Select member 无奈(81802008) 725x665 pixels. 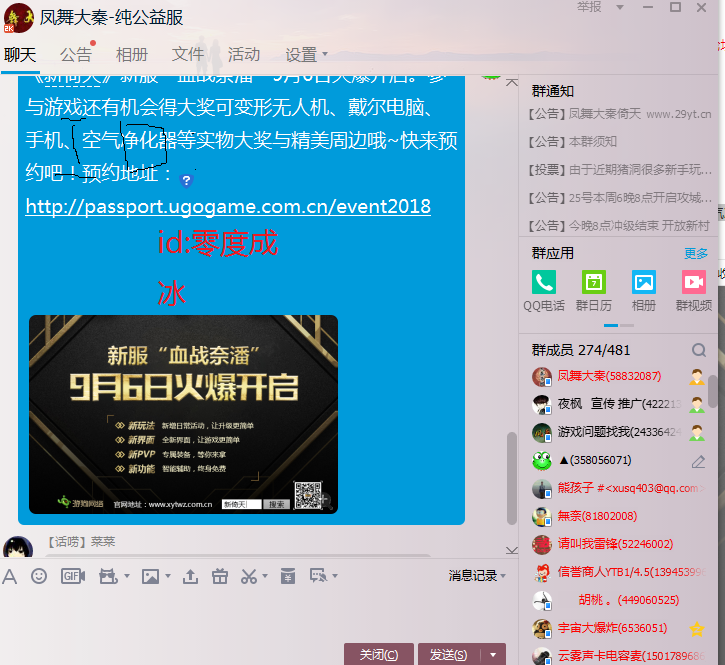618,516
